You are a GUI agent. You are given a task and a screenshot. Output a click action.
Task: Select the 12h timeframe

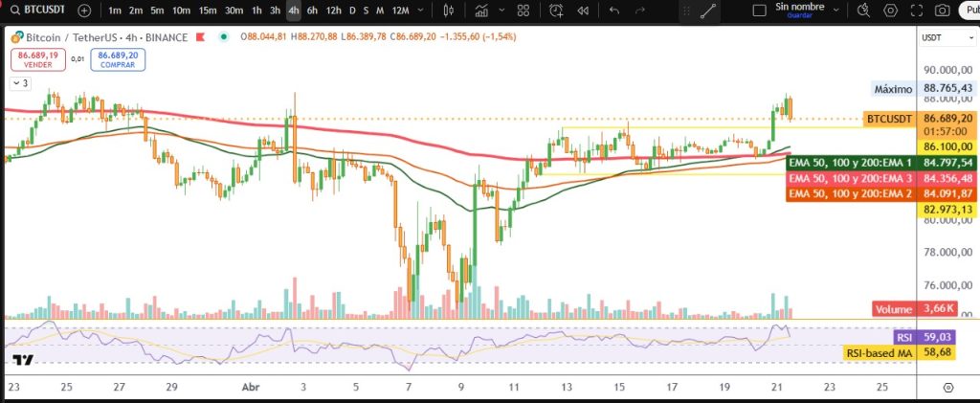tap(334, 11)
